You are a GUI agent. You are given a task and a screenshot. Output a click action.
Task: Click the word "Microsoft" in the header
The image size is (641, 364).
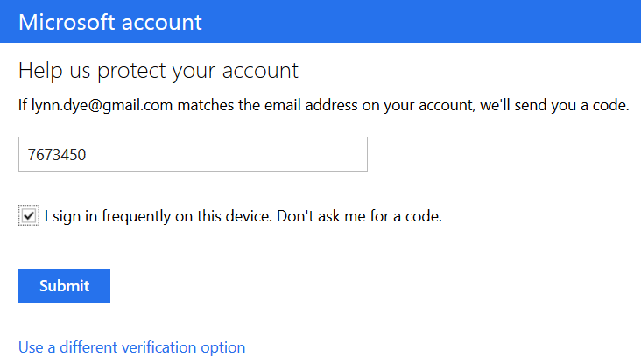tap(67, 22)
